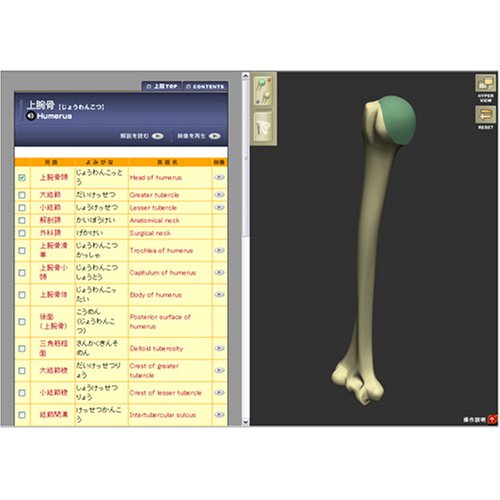Open the Greater tubercle link

coord(154,195)
